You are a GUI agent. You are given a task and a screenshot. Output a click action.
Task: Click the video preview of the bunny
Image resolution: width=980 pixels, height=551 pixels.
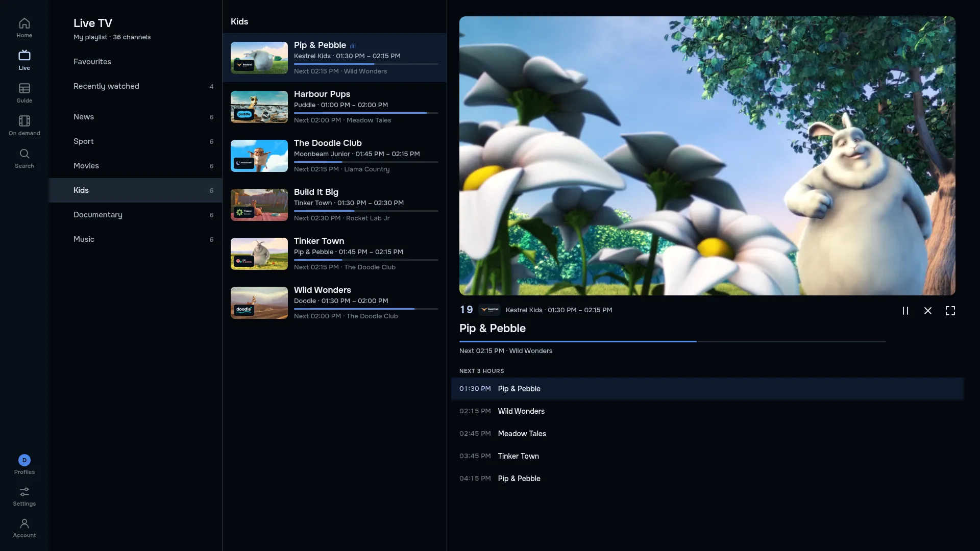pyautogui.click(x=707, y=156)
